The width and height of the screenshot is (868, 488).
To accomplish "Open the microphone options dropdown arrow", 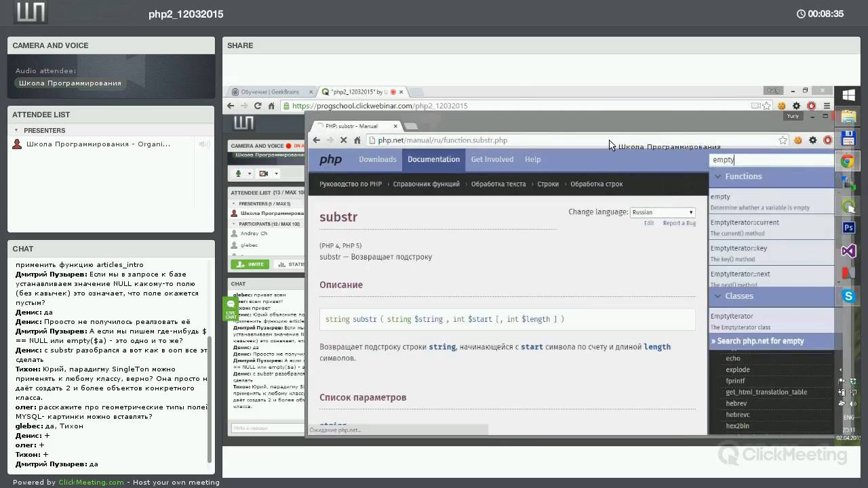I will [250, 174].
